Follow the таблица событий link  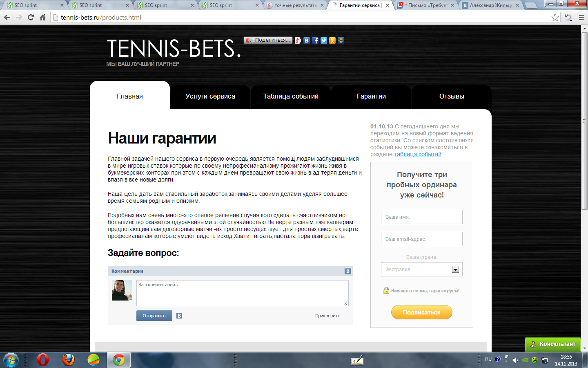[418, 154]
